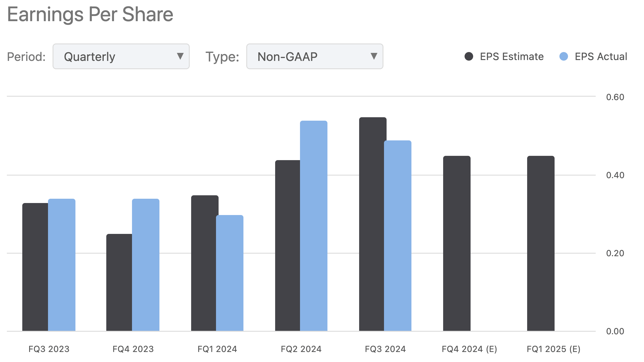Image resolution: width=644 pixels, height=362 pixels.
Task: Open the Type dropdown
Action: click(x=314, y=57)
